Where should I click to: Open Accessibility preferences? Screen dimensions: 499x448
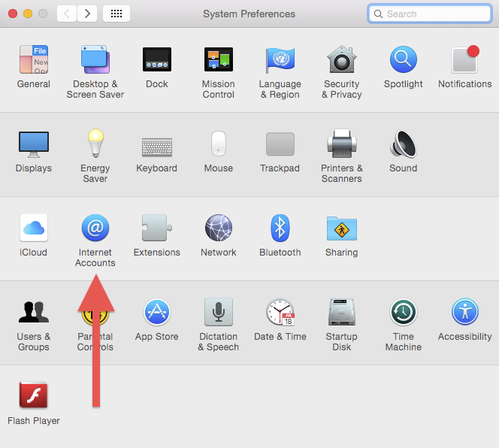pos(465,312)
